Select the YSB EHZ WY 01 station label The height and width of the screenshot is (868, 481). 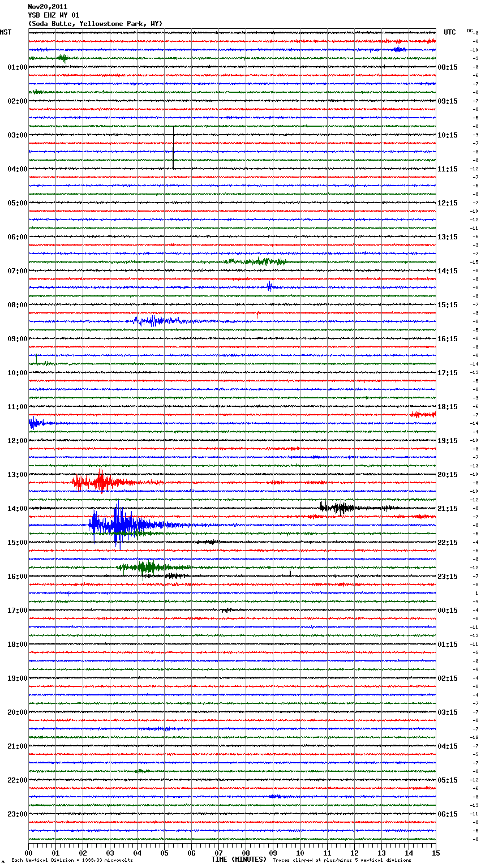pos(54,15)
